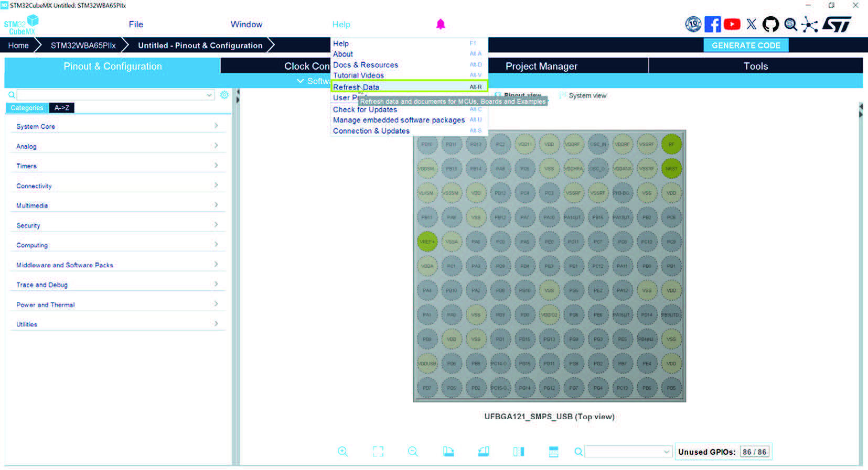Select the green NRST pin

click(x=671, y=169)
